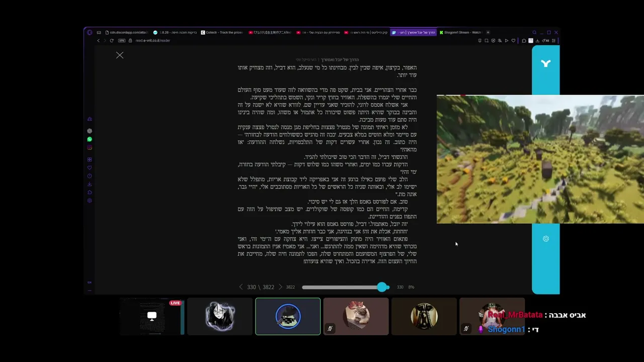This screenshot has width=644, height=362.
Task: Click the browser back arrow
Action: pos(99,41)
